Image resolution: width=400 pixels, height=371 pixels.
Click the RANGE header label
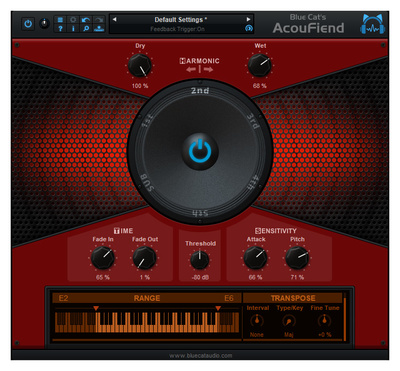pos(147,298)
